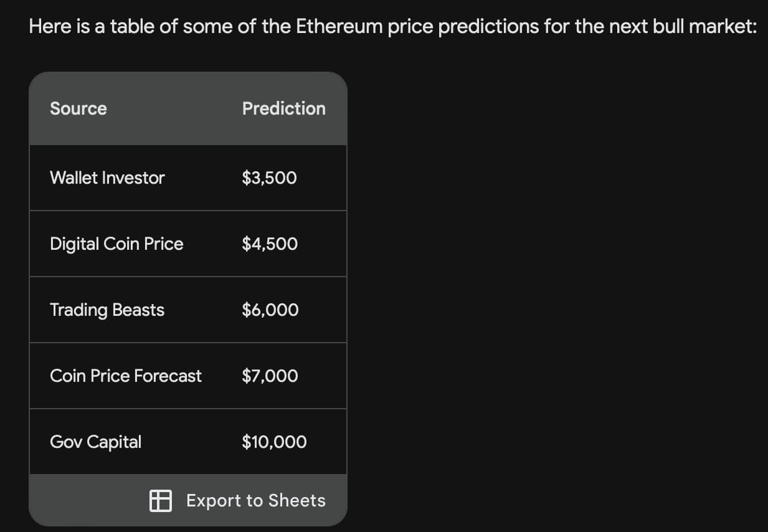Select the Source column header
Image resolution: width=768 pixels, height=532 pixels.
(x=78, y=108)
